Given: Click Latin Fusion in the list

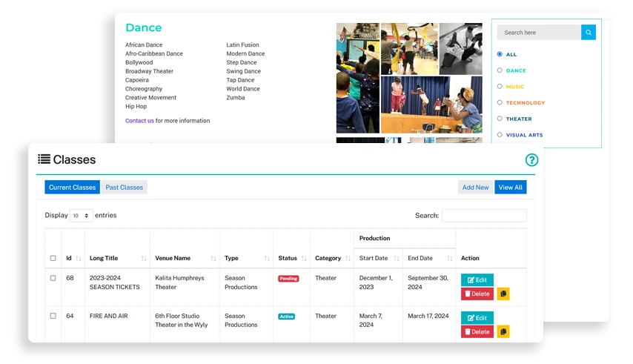Looking at the screenshot, I should point(242,44).
